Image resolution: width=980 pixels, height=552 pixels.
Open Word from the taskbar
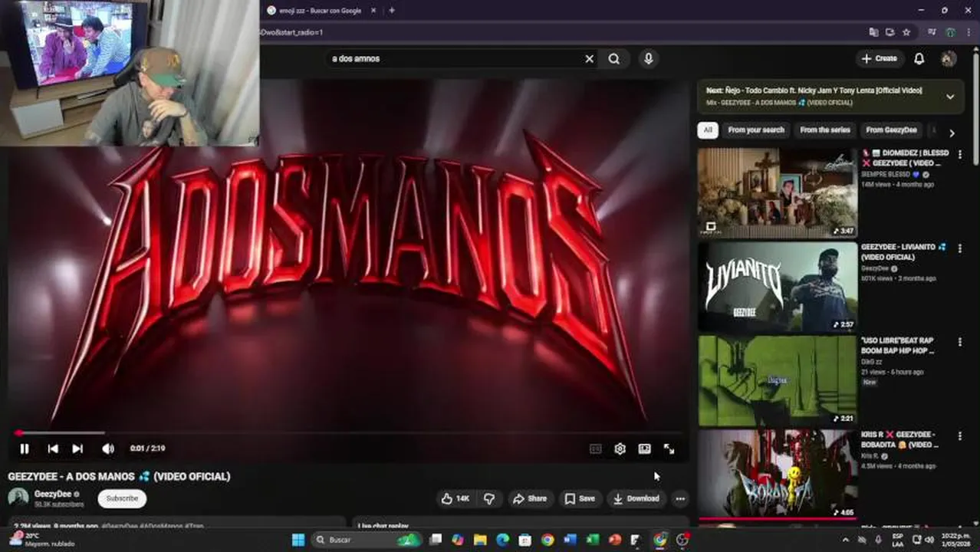(x=570, y=540)
